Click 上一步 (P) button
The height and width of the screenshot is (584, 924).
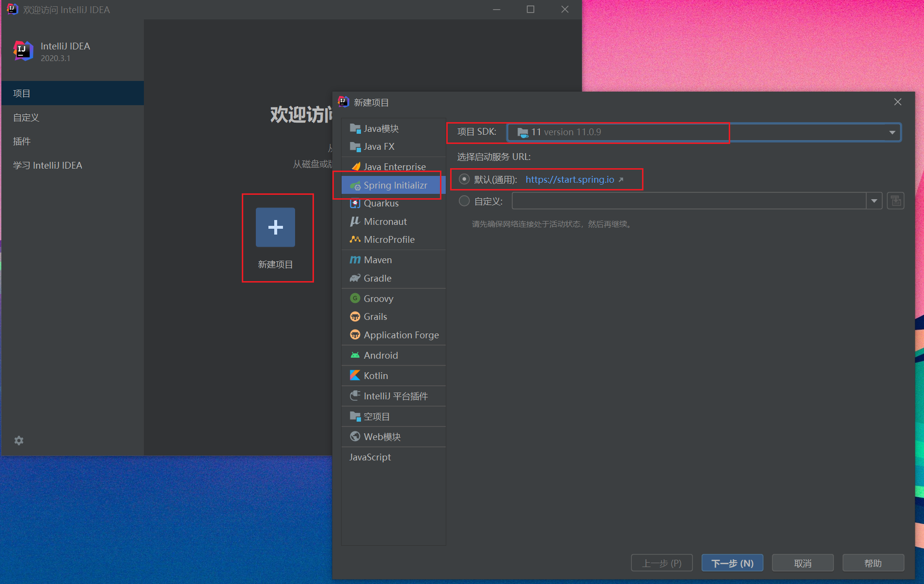[x=661, y=563]
